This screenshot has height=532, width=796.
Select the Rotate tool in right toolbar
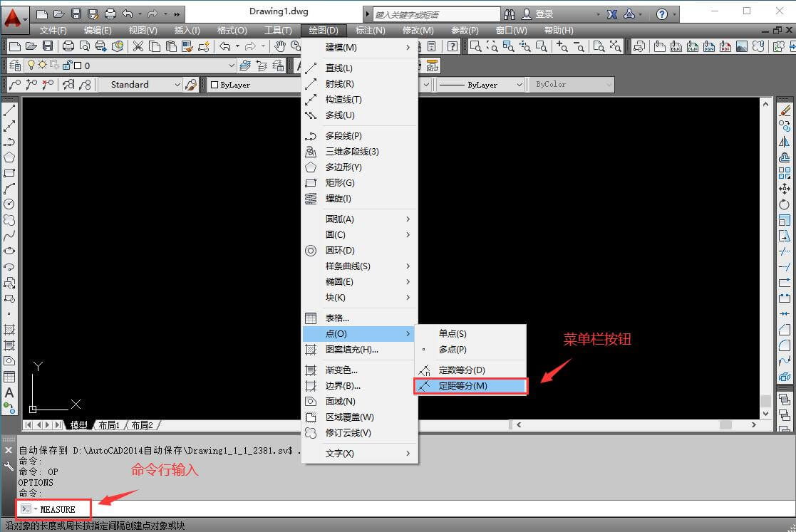[785, 204]
